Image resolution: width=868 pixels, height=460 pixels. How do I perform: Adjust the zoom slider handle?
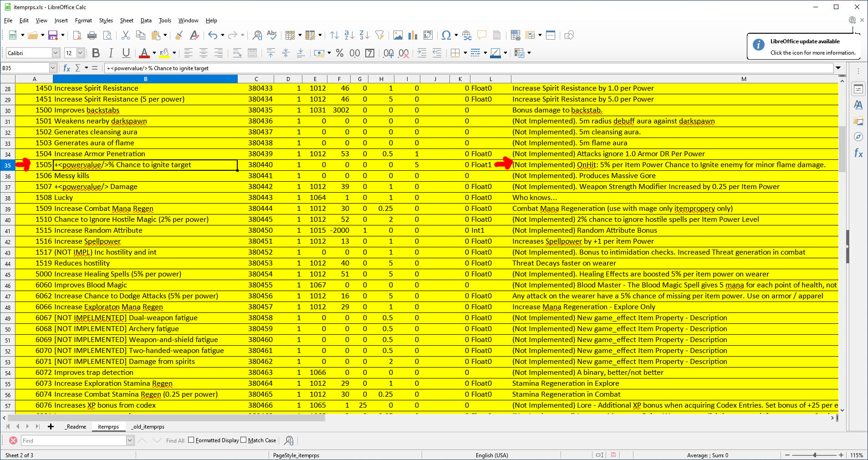click(815, 455)
